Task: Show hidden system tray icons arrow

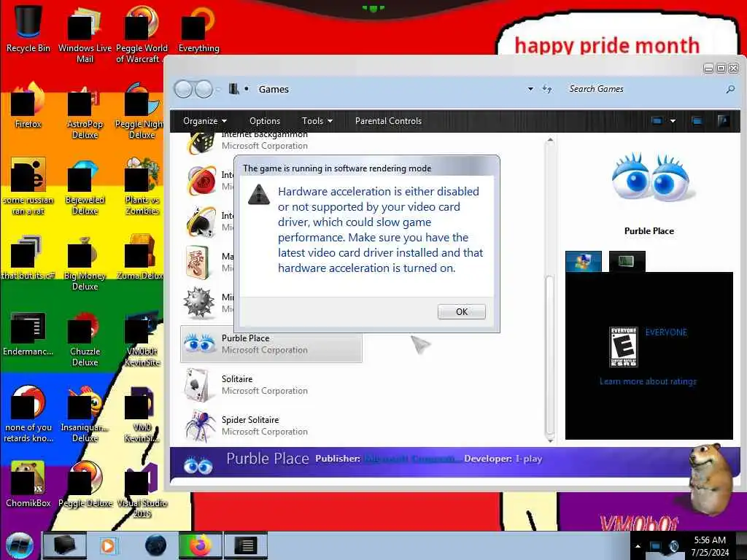Action: (x=638, y=546)
